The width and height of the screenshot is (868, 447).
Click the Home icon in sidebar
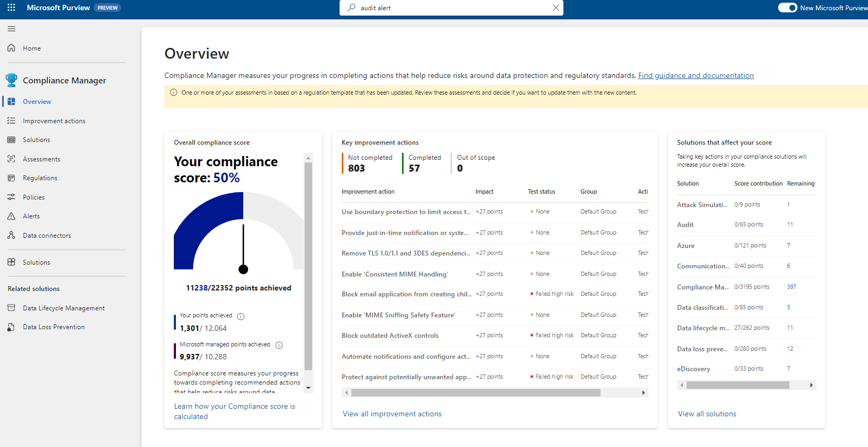[x=11, y=48]
